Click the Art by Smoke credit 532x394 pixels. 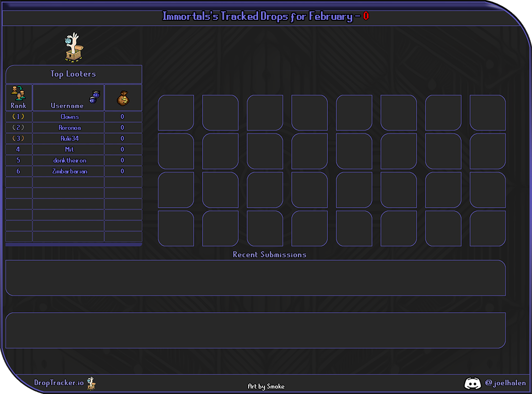pyautogui.click(x=266, y=387)
